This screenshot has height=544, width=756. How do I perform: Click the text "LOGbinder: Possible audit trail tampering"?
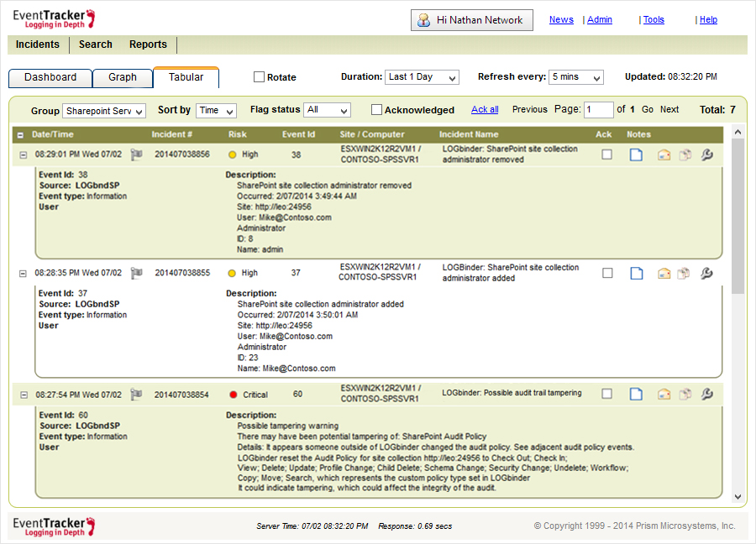pos(512,393)
